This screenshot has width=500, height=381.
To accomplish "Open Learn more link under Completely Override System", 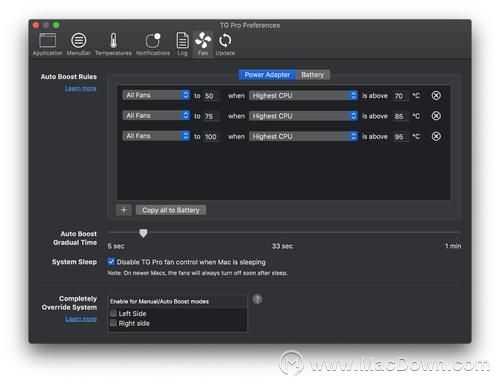I will (x=81, y=319).
